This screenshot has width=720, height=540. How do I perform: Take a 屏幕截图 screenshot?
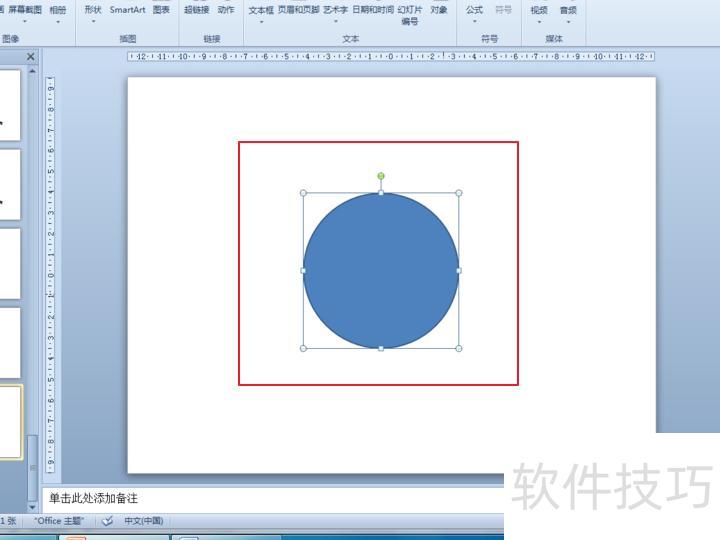tap(25, 10)
